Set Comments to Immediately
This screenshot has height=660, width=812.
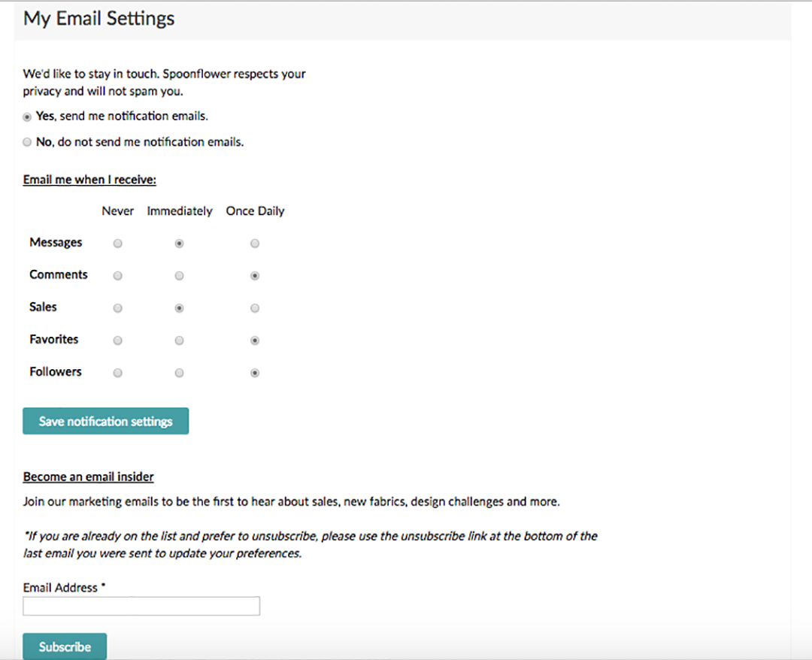pyautogui.click(x=179, y=276)
